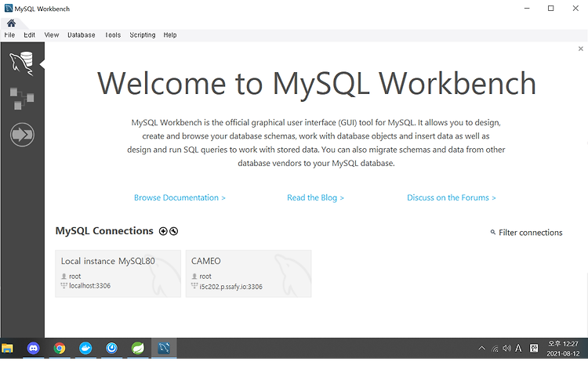Click Discuss on the Forums link
This screenshot has width=588, height=369.
click(x=452, y=197)
